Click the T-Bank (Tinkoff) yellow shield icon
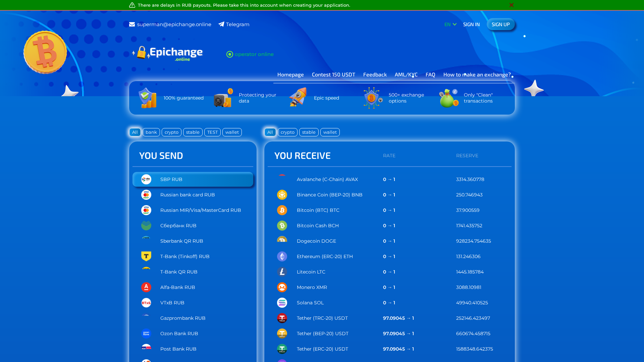644x362 pixels. 146,256
